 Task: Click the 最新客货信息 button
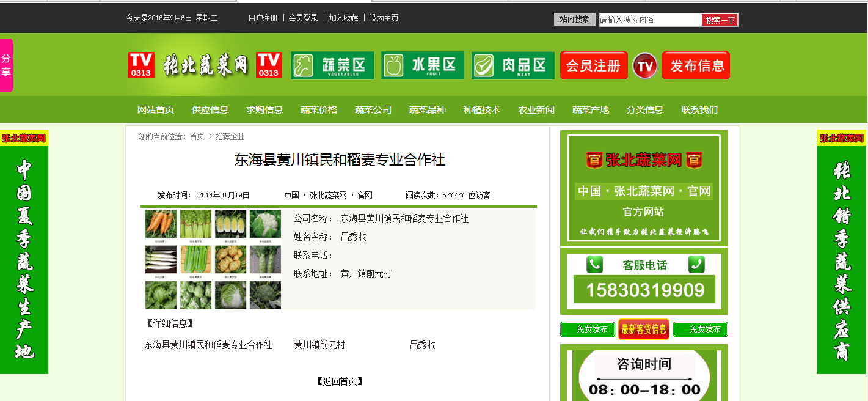pos(644,329)
